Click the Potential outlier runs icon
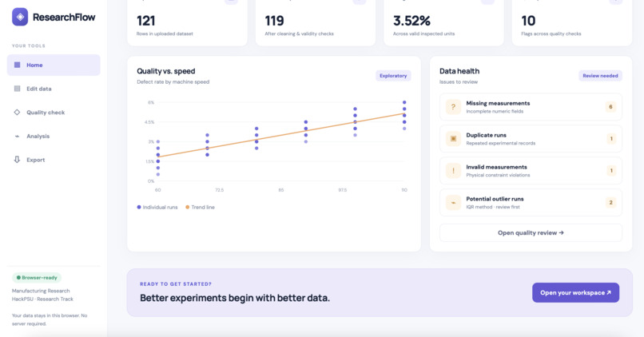Viewport: 644px width, 337px height. (453, 202)
